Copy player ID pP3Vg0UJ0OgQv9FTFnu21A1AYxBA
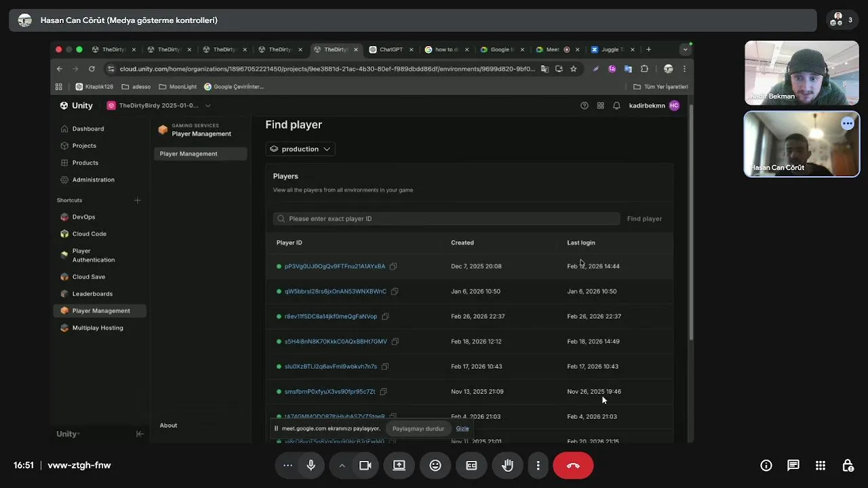Screen dimensions: 868x488 click(393, 266)
